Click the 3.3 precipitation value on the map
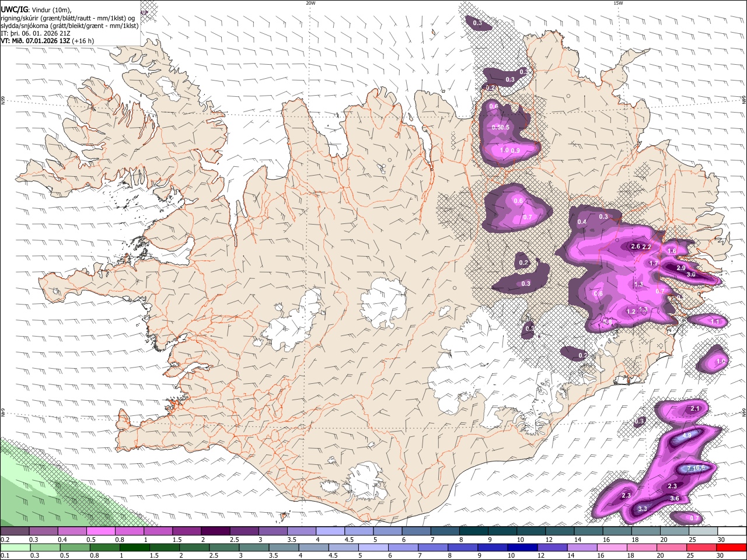The image size is (747, 560). [643, 509]
